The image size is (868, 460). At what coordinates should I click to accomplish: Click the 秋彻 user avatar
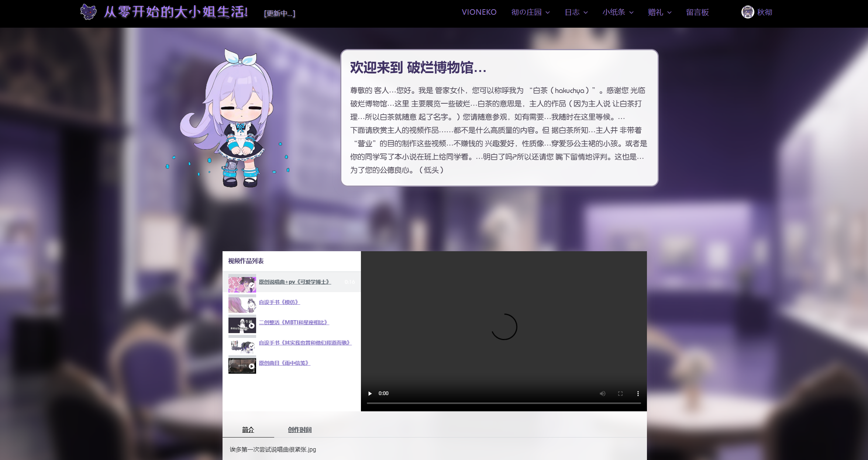(x=747, y=12)
